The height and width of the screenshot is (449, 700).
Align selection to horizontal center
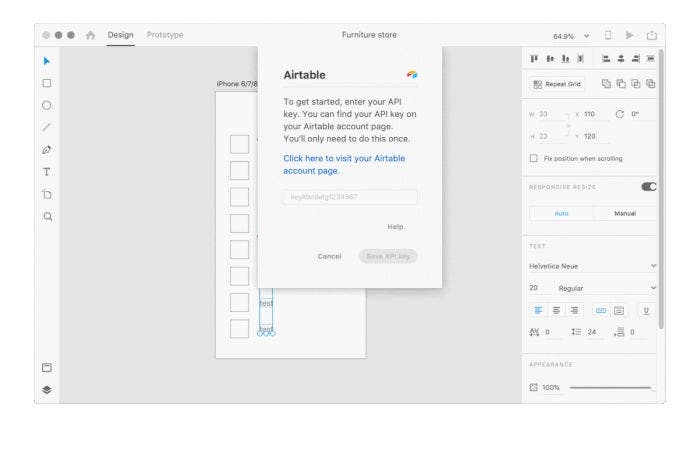tap(621, 58)
